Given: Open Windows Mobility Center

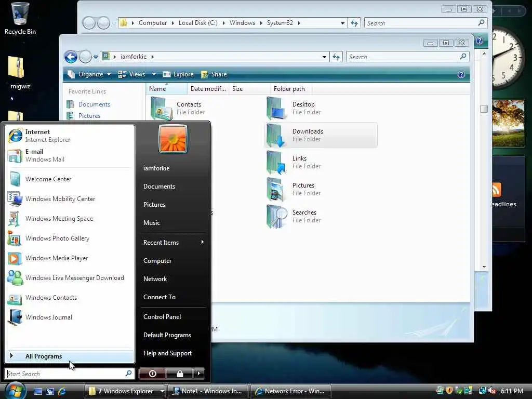Looking at the screenshot, I should coord(70,199).
